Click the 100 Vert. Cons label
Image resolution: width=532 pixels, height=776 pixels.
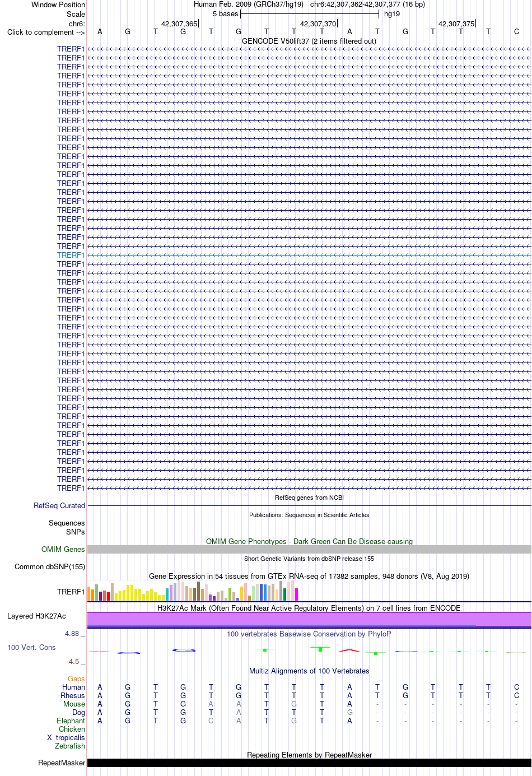click(31, 647)
